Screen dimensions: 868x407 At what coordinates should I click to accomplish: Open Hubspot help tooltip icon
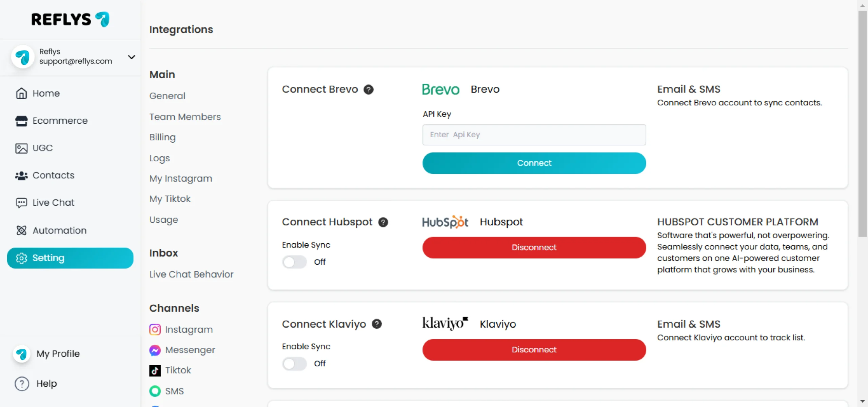click(x=383, y=222)
